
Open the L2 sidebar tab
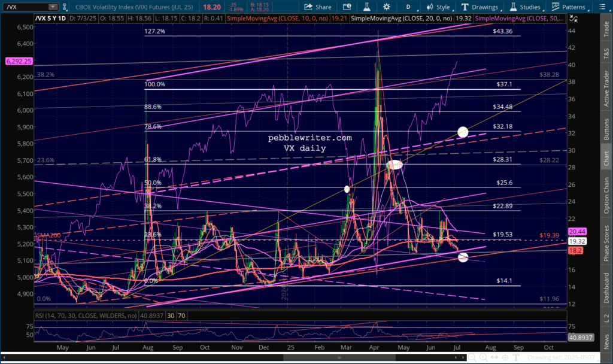click(606, 318)
